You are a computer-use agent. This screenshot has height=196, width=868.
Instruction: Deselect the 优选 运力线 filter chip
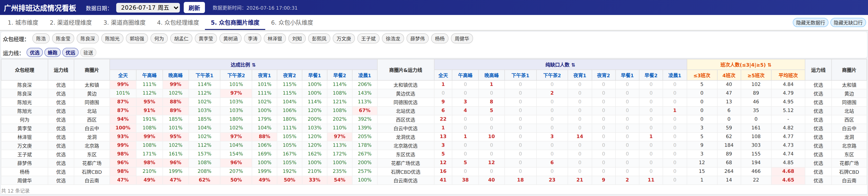point(35,53)
